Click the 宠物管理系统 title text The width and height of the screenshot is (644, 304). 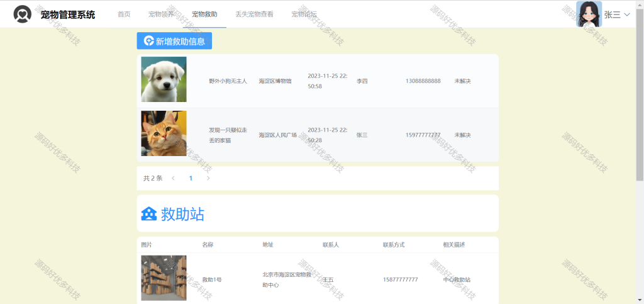click(68, 14)
